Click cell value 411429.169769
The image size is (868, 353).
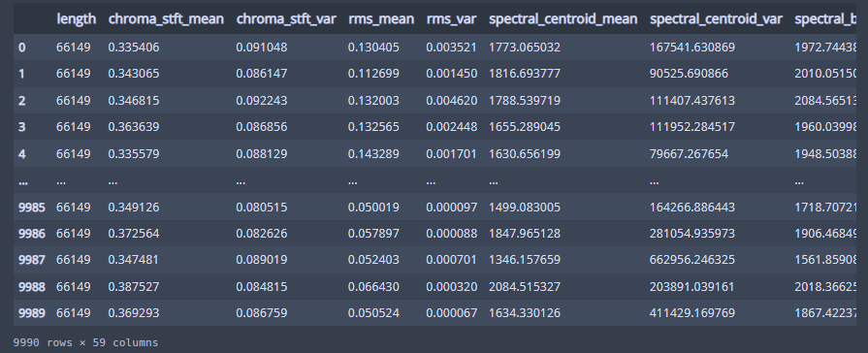pos(692,313)
